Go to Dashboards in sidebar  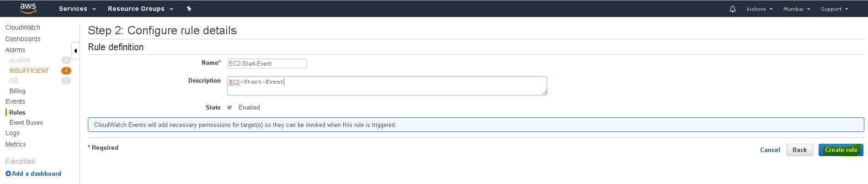[23, 39]
